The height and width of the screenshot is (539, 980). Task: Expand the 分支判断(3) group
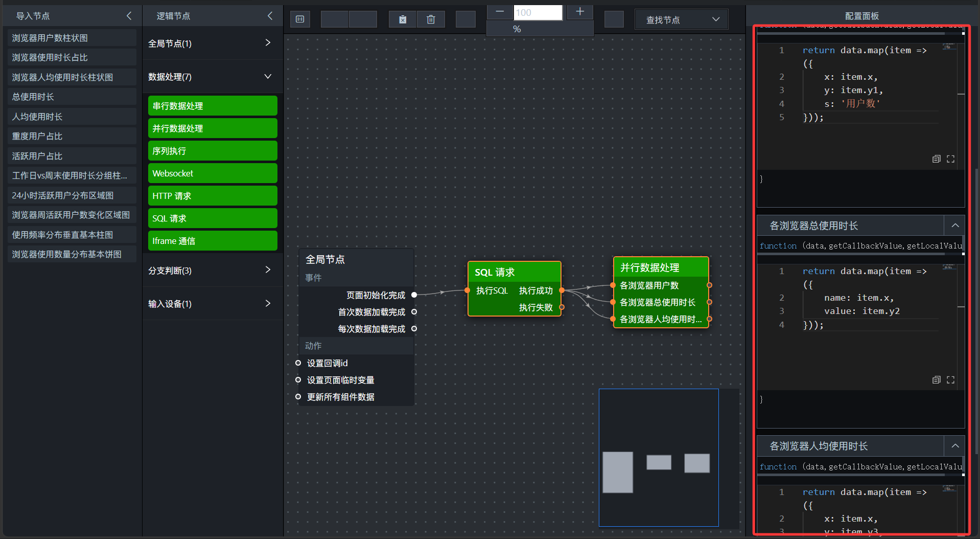tap(213, 270)
